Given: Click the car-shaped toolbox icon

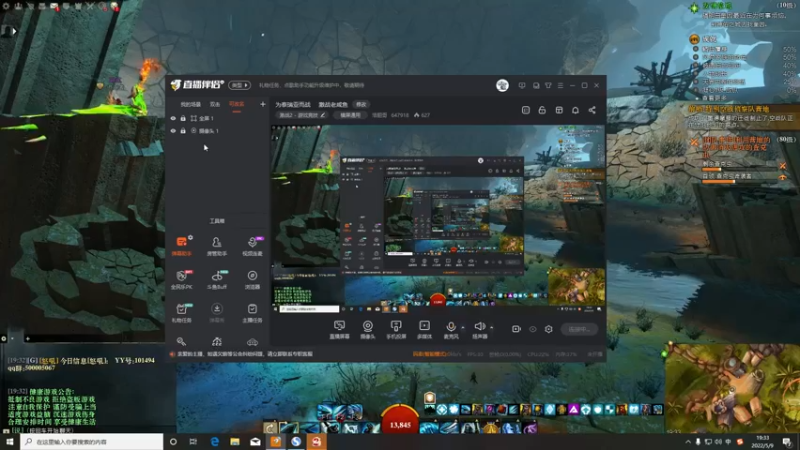Looking at the screenshot, I should coord(252,341).
